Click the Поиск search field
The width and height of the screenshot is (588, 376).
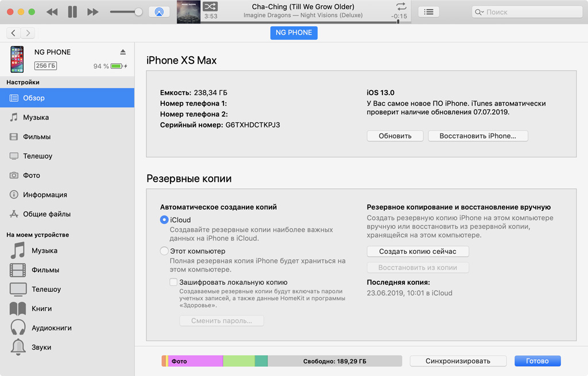[527, 12]
